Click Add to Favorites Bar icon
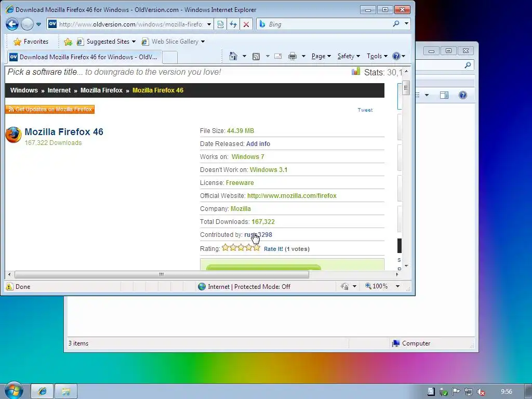The width and height of the screenshot is (532, 399). point(68,42)
